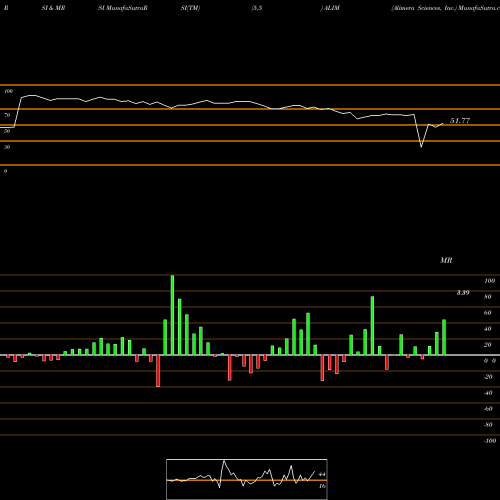500x500 pixels.
Task: Click the Alimera Sciences, Inc. title text
Action: 424,8
